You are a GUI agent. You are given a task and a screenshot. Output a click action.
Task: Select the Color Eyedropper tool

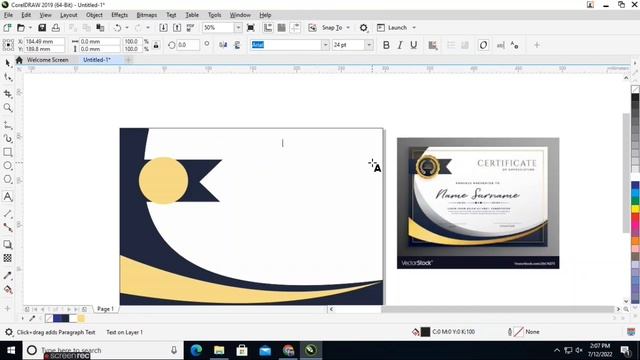(8, 276)
